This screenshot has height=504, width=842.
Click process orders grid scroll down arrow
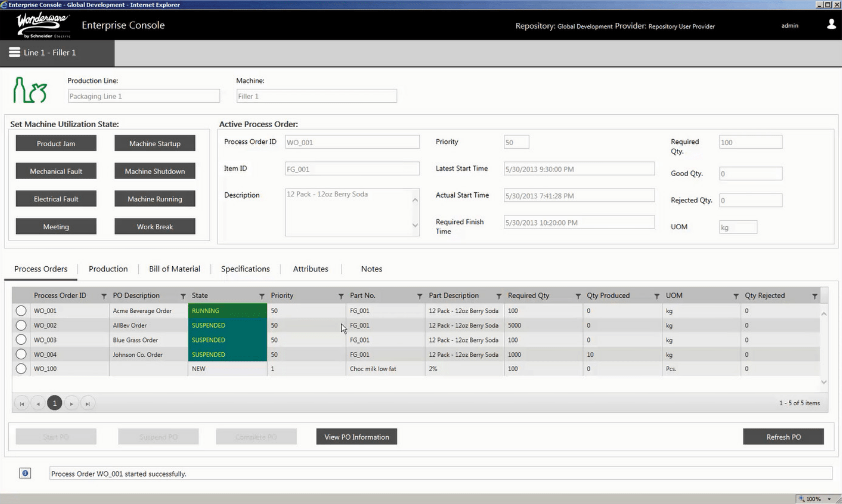click(824, 382)
